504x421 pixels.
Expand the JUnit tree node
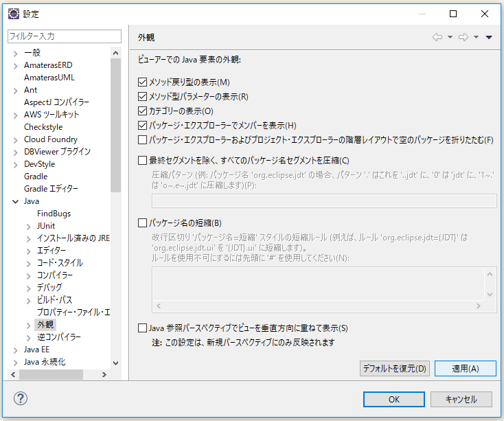point(29,227)
